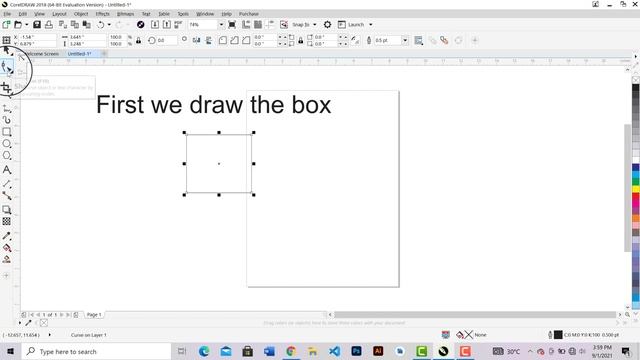Select the Color Eyedropper tool
The width and height of the screenshot is (640, 360).
[7, 236]
